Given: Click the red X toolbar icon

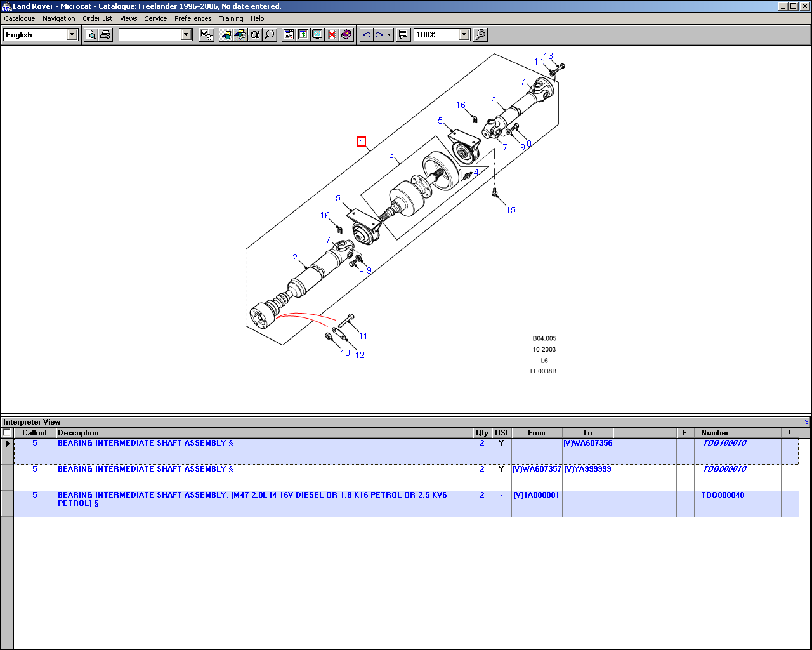Looking at the screenshot, I should (332, 35).
